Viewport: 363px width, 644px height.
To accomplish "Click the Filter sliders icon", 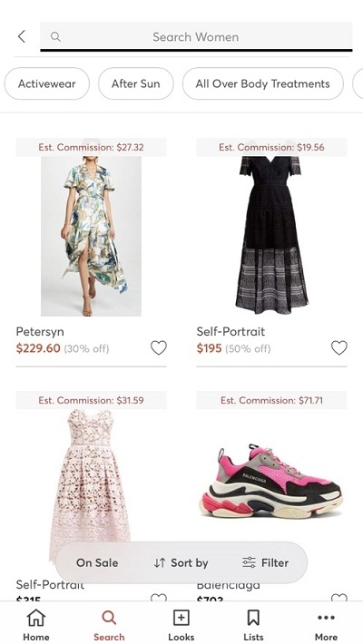I will pos(249,562).
